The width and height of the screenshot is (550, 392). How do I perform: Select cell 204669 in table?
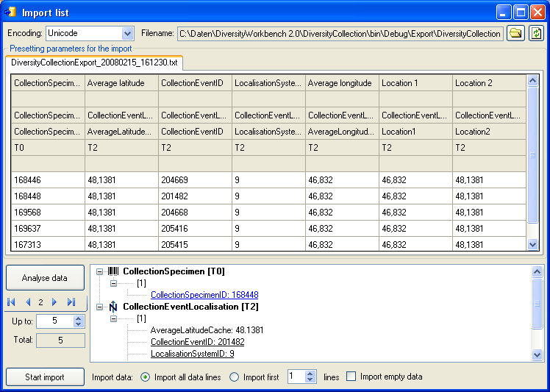click(195, 180)
